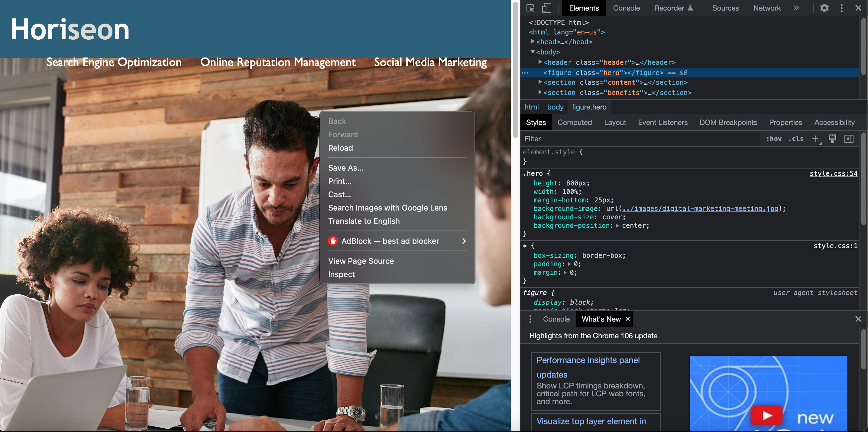
Task: Expand the header class="header" node
Action: tap(540, 62)
